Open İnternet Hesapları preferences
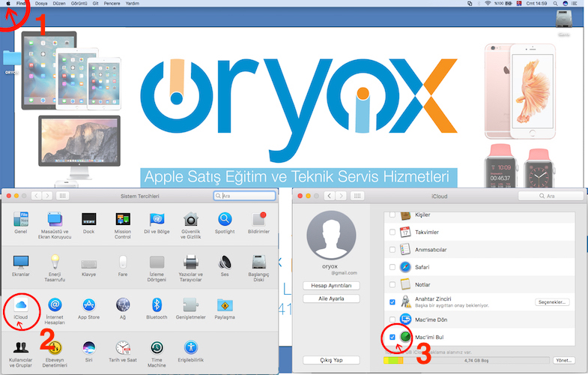Viewport: 588px width, 375px height. (x=55, y=310)
